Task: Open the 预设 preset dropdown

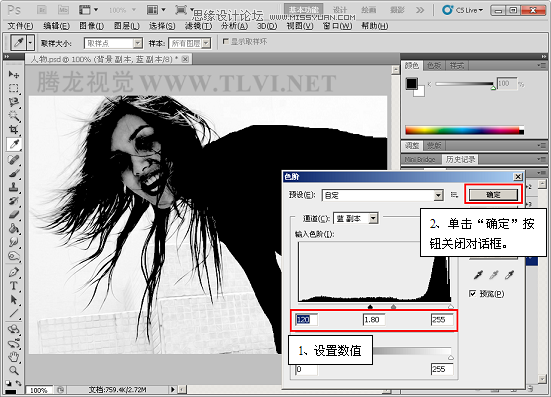Action: coord(382,195)
